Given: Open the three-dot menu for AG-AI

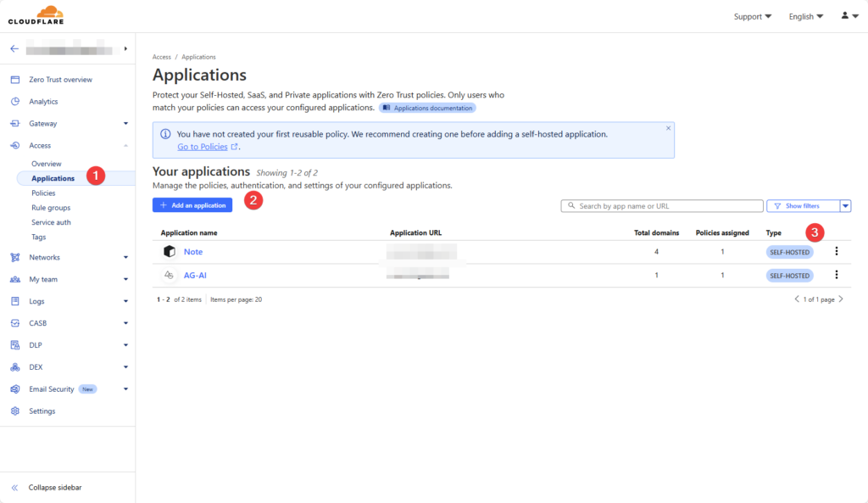Looking at the screenshot, I should 837,275.
